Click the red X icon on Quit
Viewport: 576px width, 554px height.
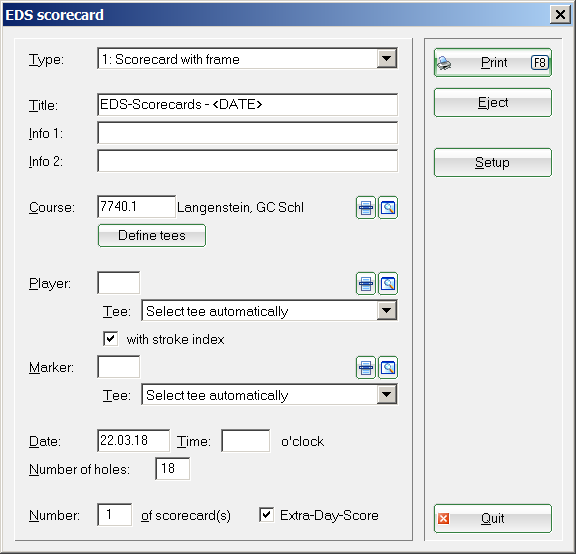click(443, 519)
